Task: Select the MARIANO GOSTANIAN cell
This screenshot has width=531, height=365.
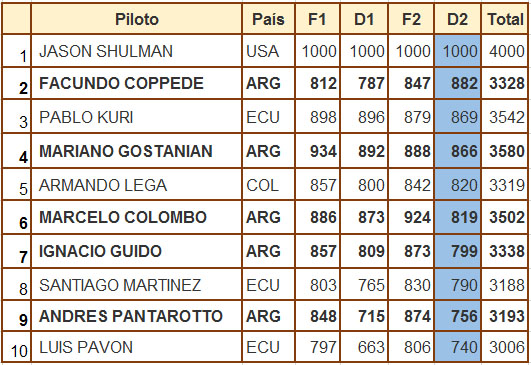Action: coord(136,151)
